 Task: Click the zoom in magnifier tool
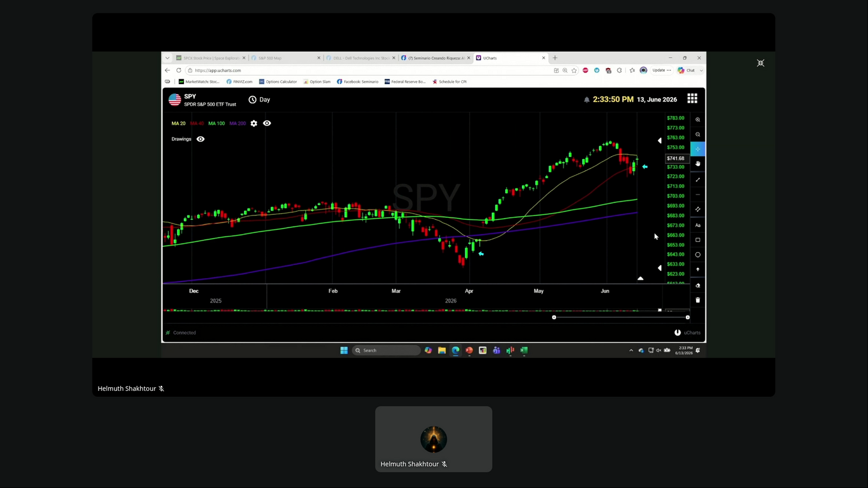[x=697, y=120]
